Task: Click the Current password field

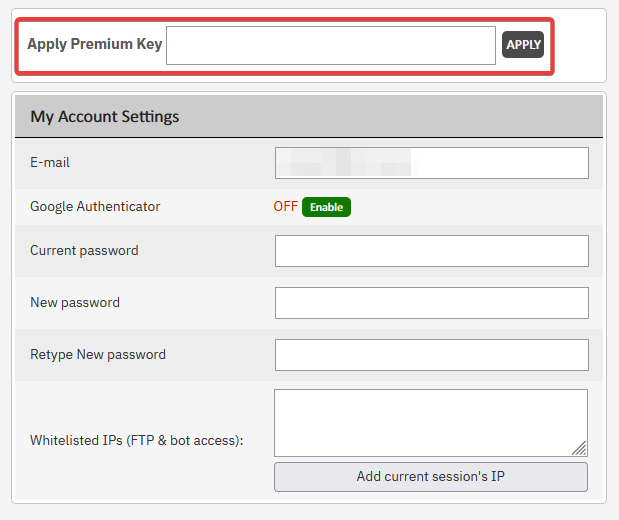Action: tap(431, 251)
